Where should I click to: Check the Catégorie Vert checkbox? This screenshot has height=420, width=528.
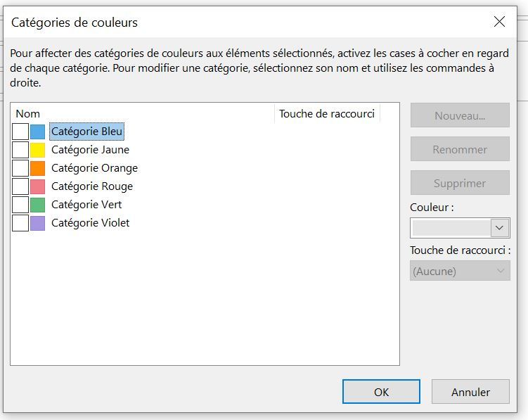20,205
